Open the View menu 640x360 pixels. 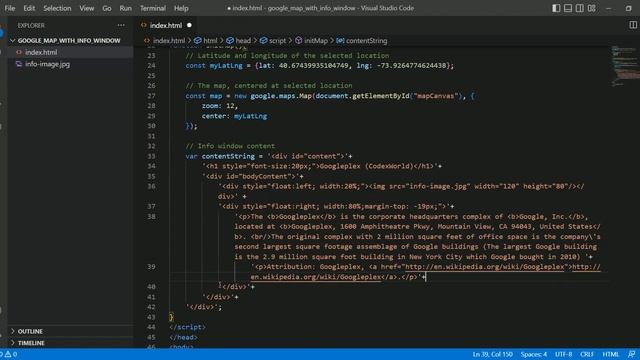pos(87,8)
